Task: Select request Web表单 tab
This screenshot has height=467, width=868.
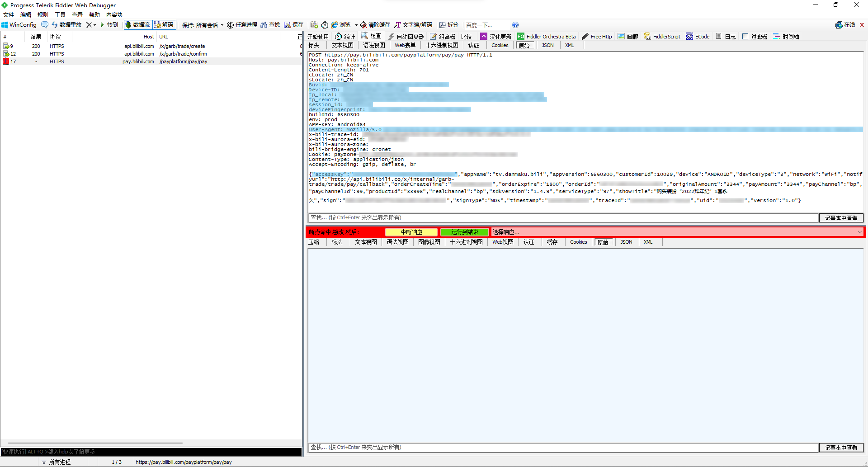Action: [x=405, y=45]
